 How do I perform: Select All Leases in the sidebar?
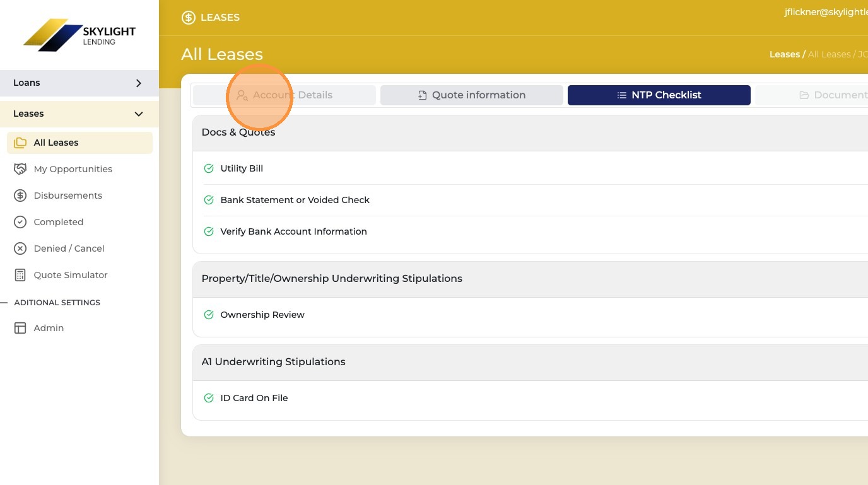[x=79, y=143]
